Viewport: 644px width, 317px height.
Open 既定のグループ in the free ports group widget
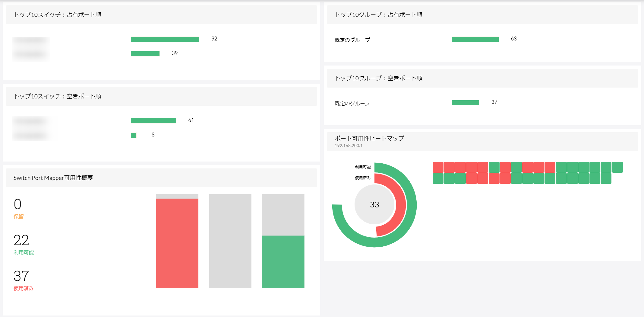(352, 103)
